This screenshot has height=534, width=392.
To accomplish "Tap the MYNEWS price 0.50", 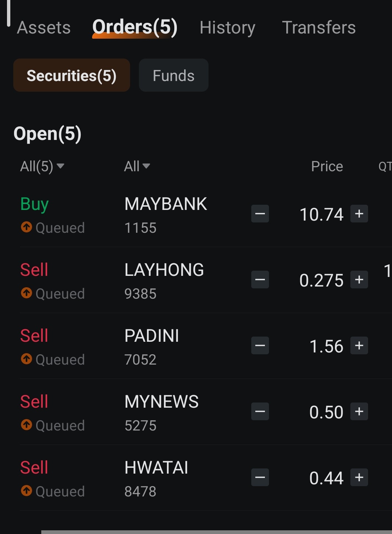I will point(326,412).
